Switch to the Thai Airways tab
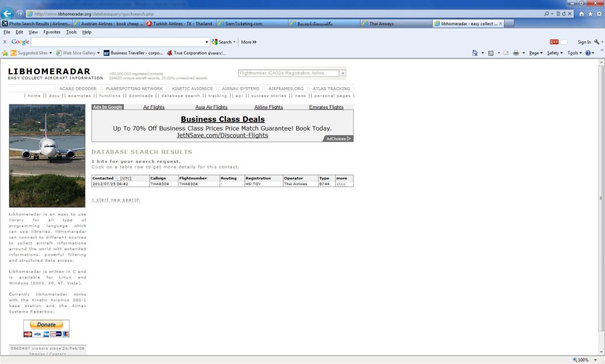The width and height of the screenshot is (605, 364). [x=396, y=24]
